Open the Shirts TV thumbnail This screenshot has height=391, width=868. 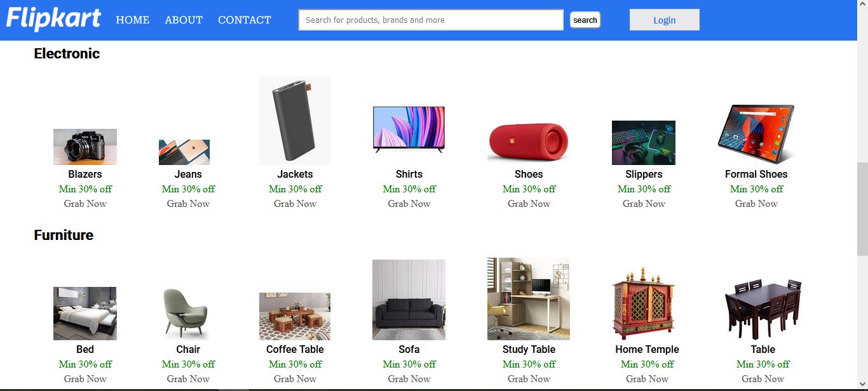(408, 128)
